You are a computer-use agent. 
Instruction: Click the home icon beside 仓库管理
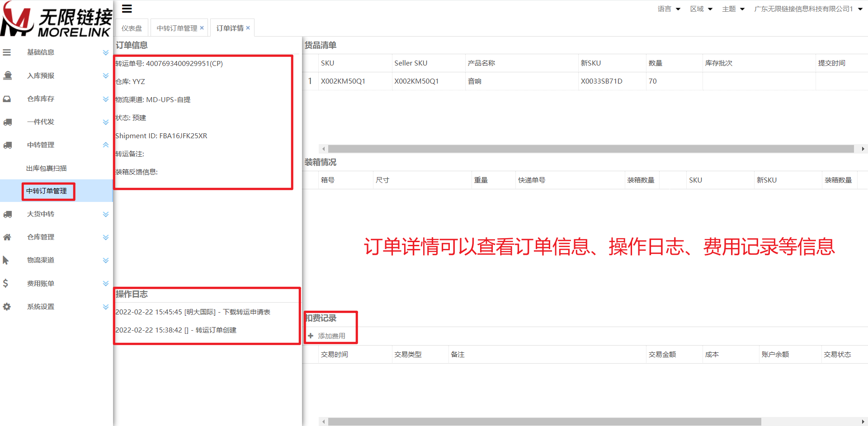tap(7, 237)
